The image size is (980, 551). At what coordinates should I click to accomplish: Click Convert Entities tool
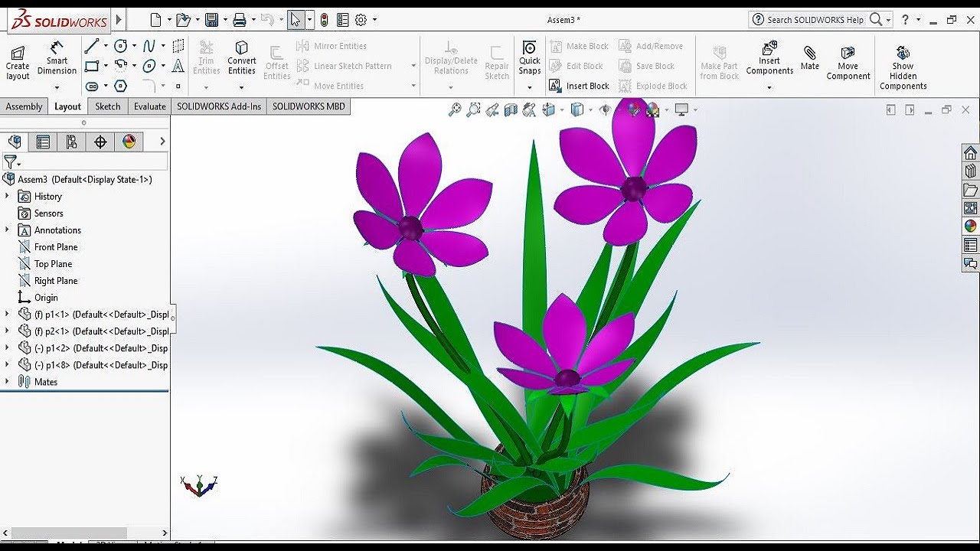(x=242, y=58)
